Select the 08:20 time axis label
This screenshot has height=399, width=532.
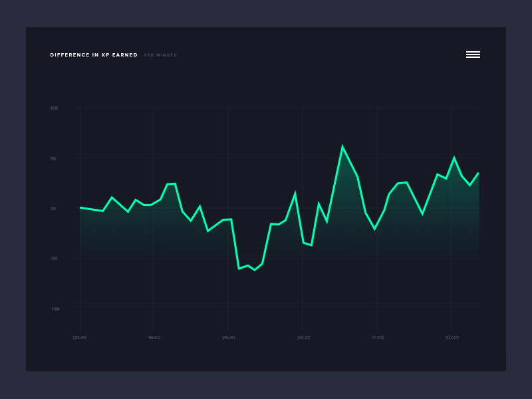pos(79,338)
